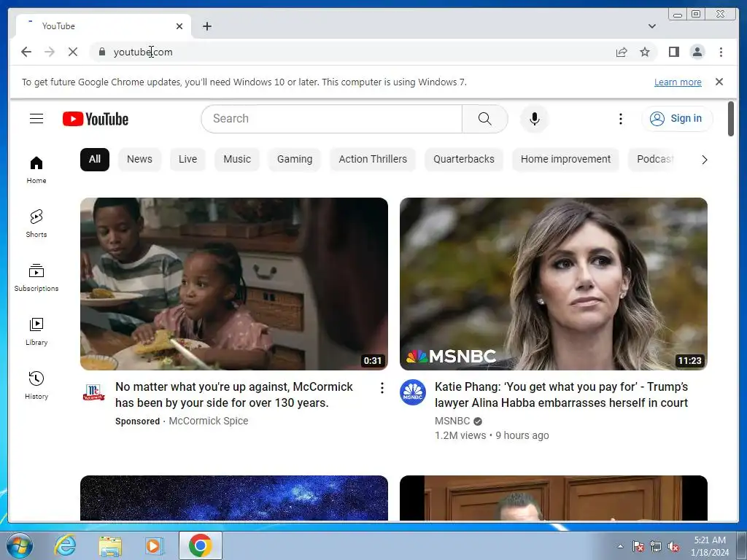Screen dimensions: 747x560
Task: Open the MSNBC Alina Habba thumbnail
Action: point(554,284)
